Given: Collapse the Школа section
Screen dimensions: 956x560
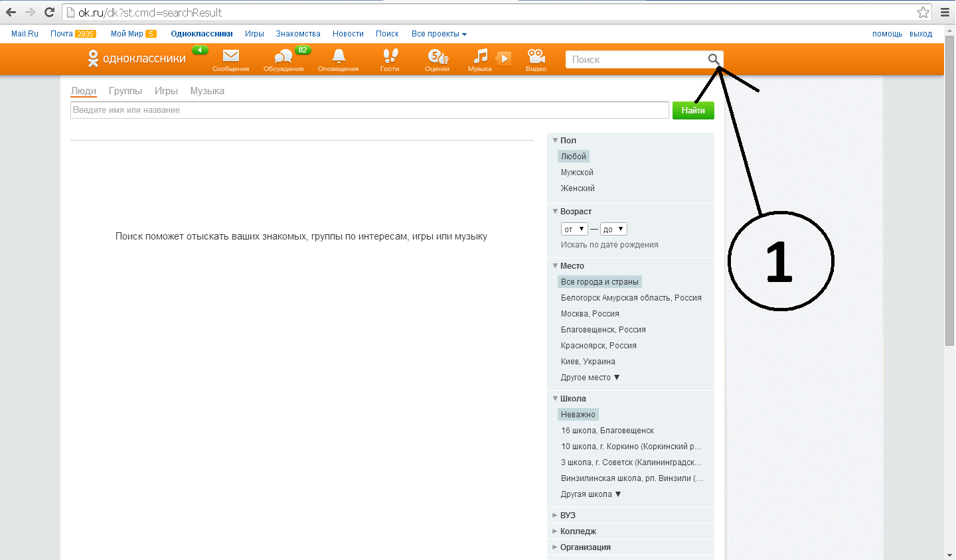Looking at the screenshot, I should coord(569,399).
